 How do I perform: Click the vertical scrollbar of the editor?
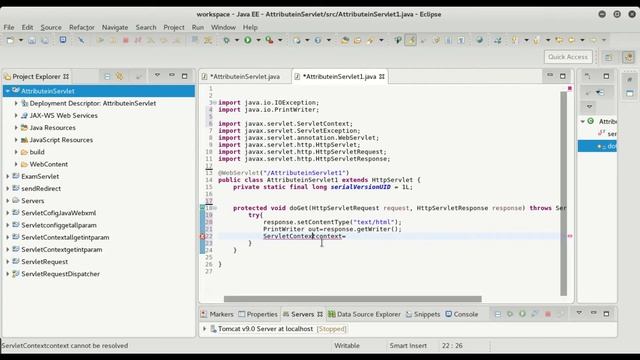point(564,193)
